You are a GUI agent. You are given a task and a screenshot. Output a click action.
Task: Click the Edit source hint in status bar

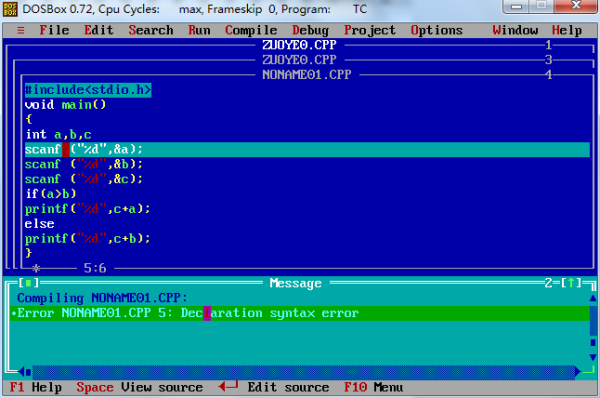[x=274, y=387]
